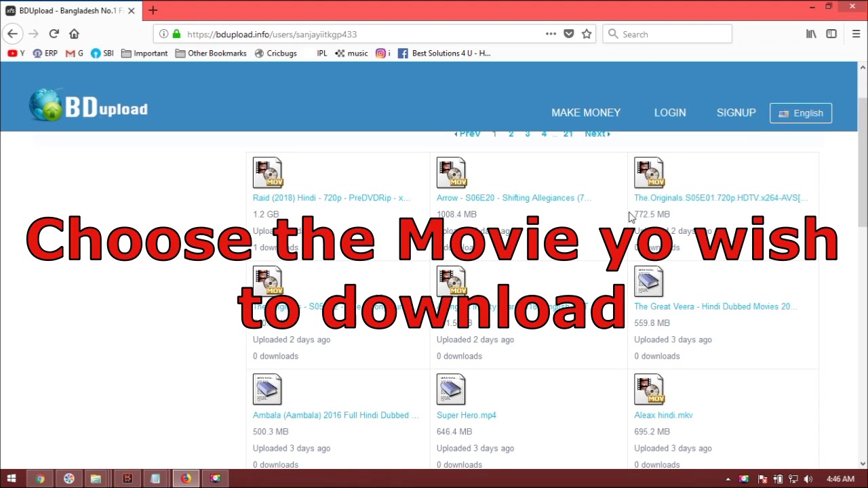
Task: Open a new tab with plus button
Action: (x=153, y=10)
